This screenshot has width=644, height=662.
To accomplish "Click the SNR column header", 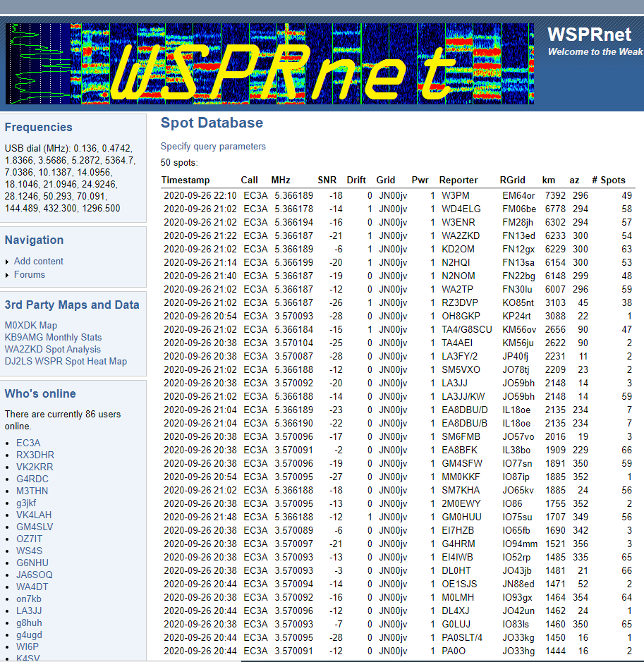I will coord(327,180).
